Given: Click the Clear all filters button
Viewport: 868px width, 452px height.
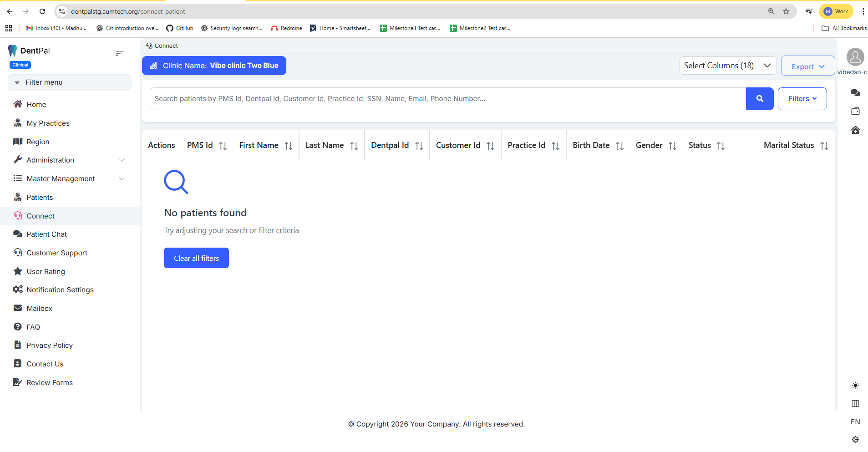Looking at the screenshot, I should 196,258.
